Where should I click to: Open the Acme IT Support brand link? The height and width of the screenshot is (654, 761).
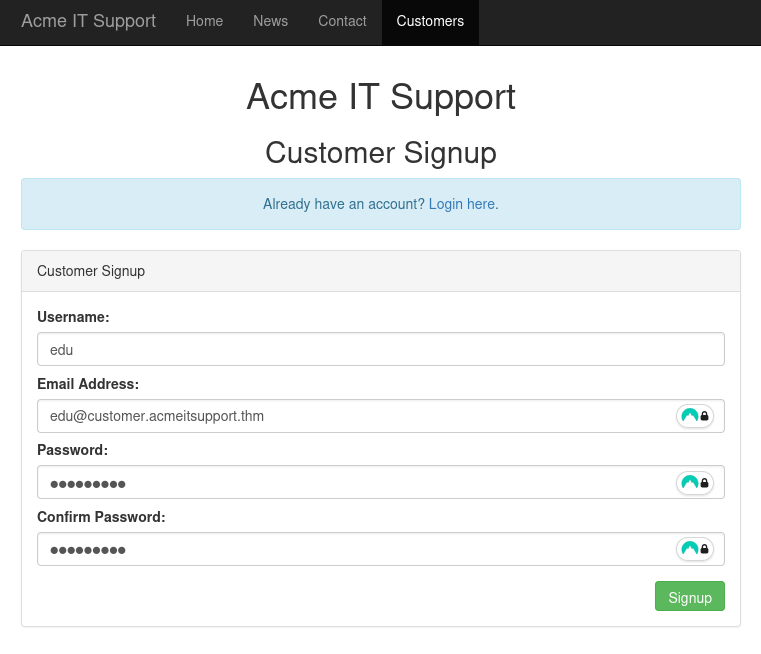click(88, 21)
